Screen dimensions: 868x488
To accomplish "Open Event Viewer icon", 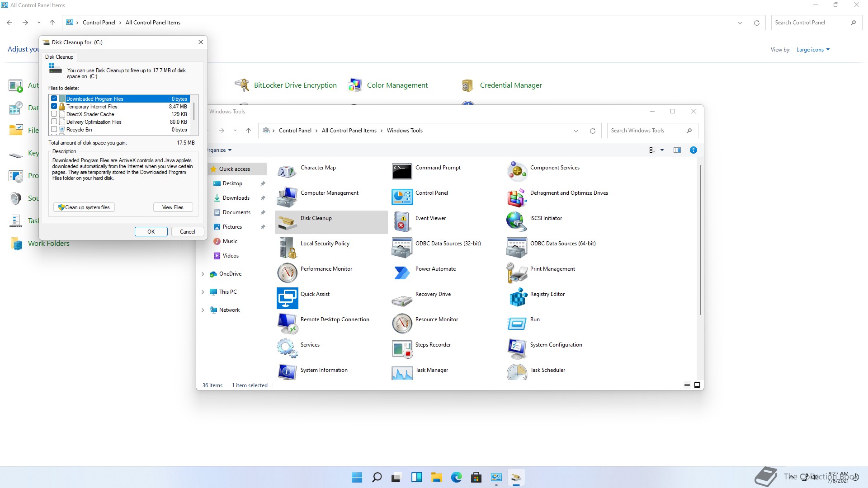I will [x=402, y=222].
